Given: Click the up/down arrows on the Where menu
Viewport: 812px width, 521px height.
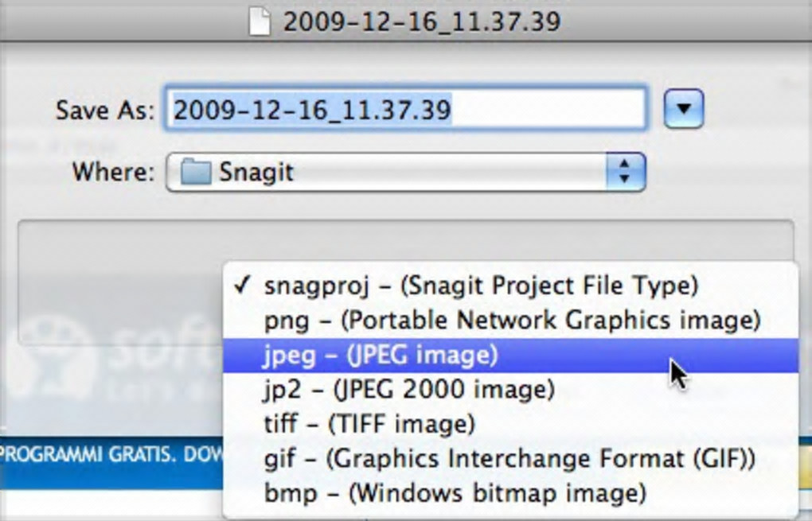Looking at the screenshot, I should [625, 172].
